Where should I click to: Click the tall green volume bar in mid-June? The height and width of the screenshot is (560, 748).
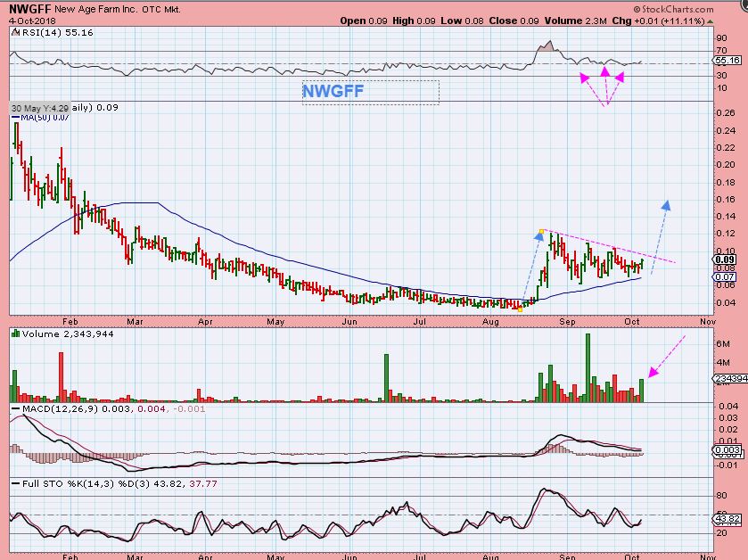(386, 378)
